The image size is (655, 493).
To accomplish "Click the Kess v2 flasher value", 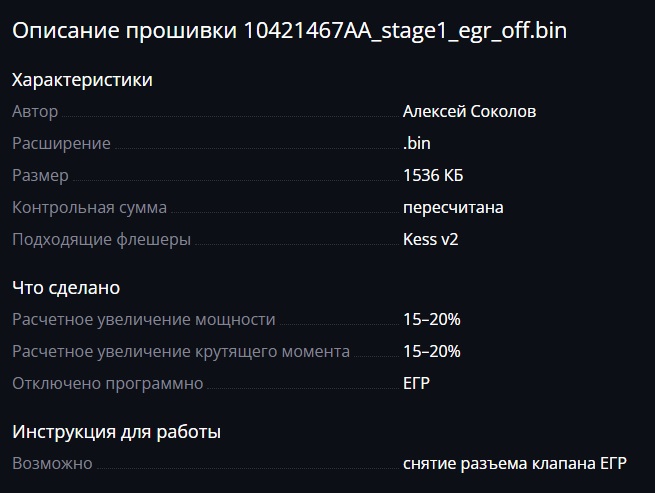I will point(431,239).
